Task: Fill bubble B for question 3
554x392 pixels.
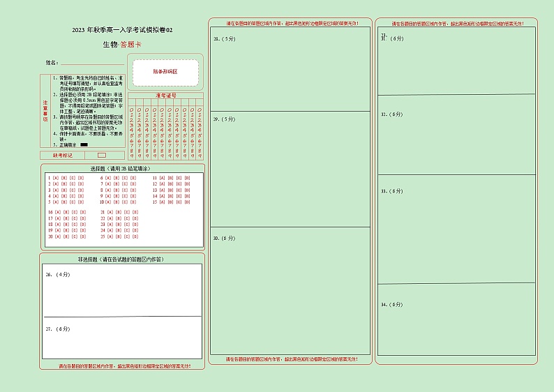Action: [x=64, y=190]
